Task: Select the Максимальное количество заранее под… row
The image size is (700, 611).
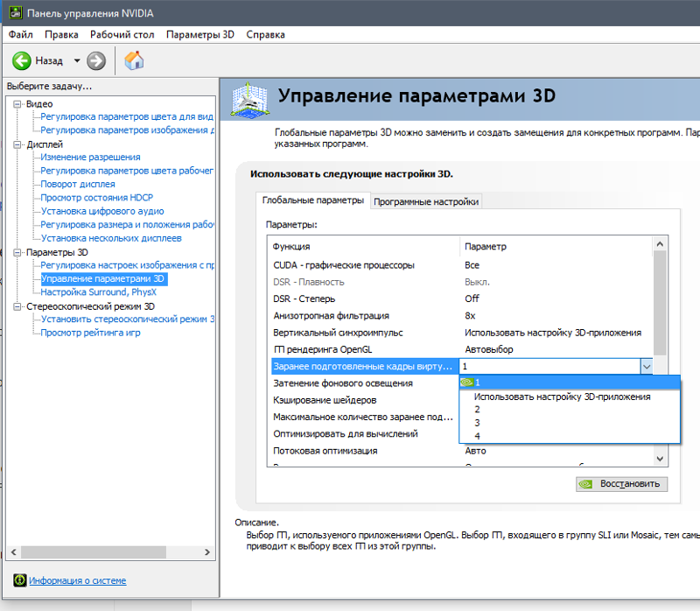Action: click(363, 417)
